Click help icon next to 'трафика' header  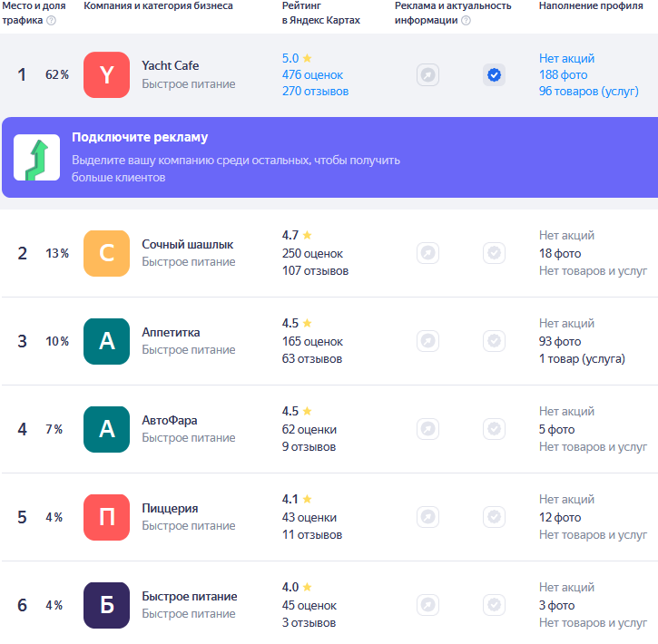[x=51, y=20]
